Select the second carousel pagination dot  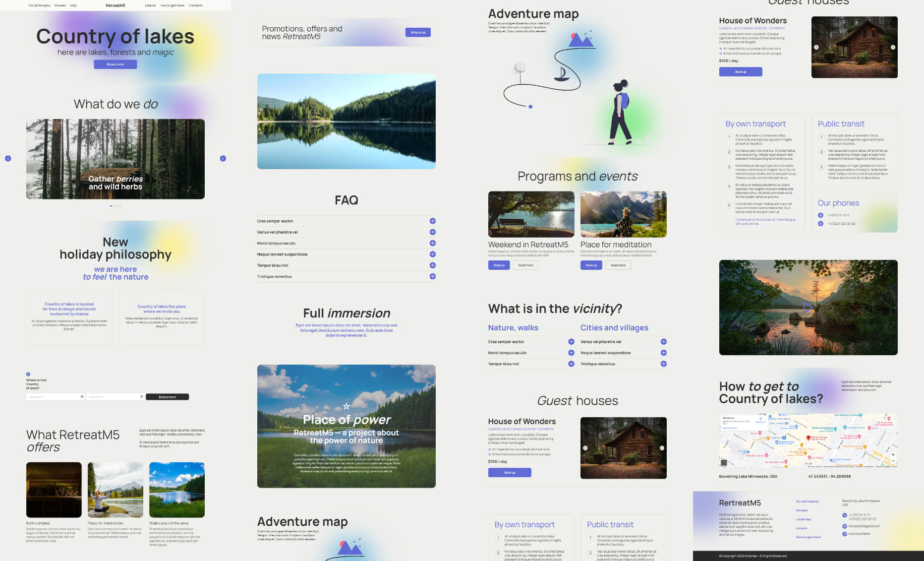[114, 206]
